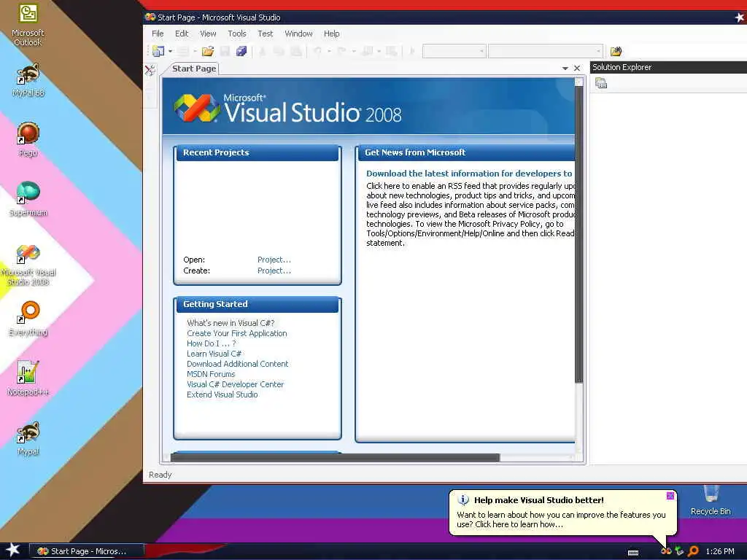Select the Recycle Bin desktop icon
This screenshot has height=560, width=747.
point(711,500)
